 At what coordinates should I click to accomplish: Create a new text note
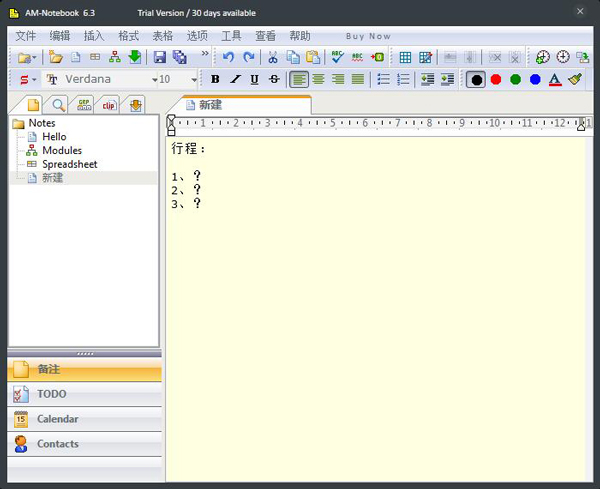76,57
